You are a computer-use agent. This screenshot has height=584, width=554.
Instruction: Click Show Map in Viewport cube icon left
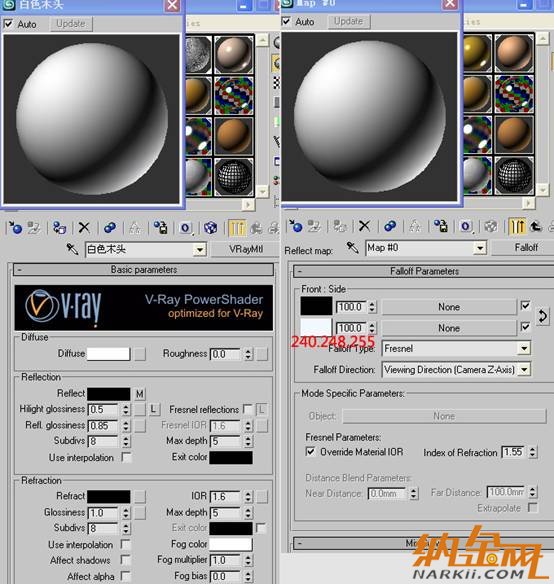(210, 228)
